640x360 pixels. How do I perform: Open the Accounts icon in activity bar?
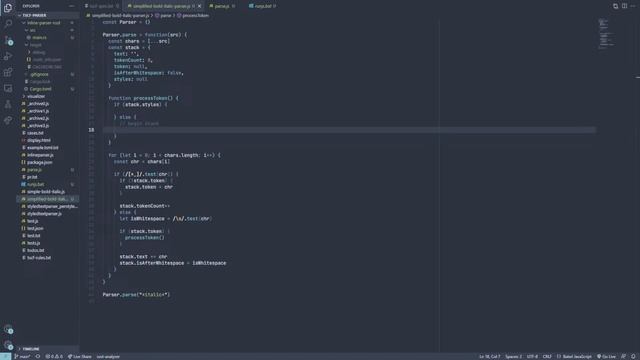click(8, 329)
